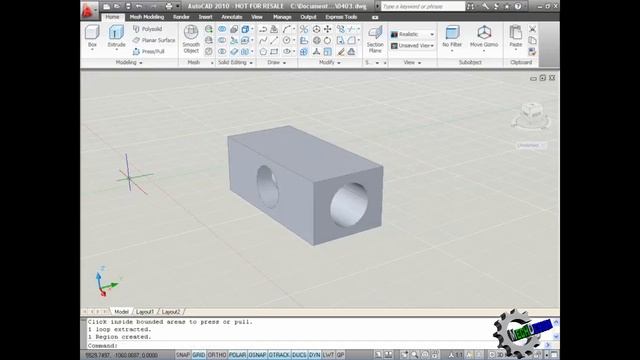Click the solid Subtract icon
This screenshot has height=360, width=640.
[x=222, y=40]
